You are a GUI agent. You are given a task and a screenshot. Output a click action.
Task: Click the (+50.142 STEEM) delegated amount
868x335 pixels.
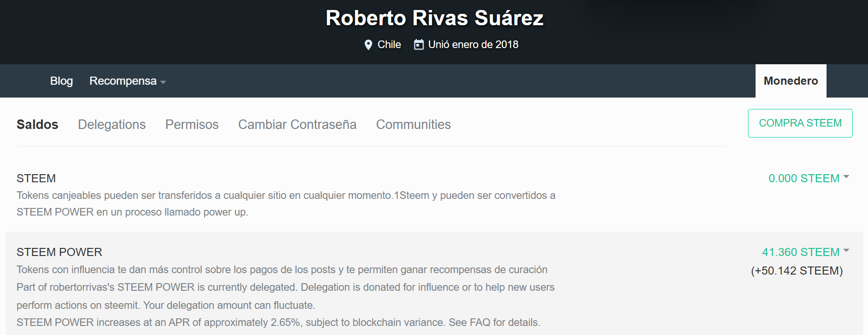coord(797,271)
